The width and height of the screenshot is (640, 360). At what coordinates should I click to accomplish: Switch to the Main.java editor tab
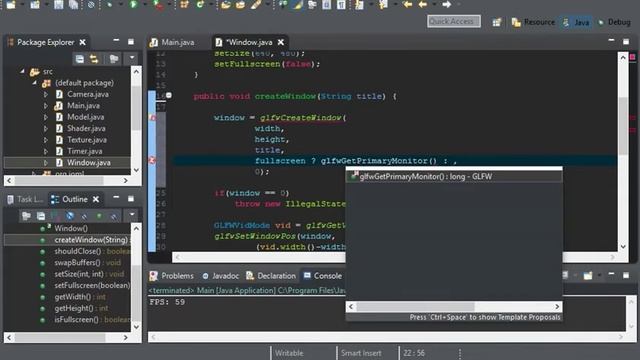point(172,42)
